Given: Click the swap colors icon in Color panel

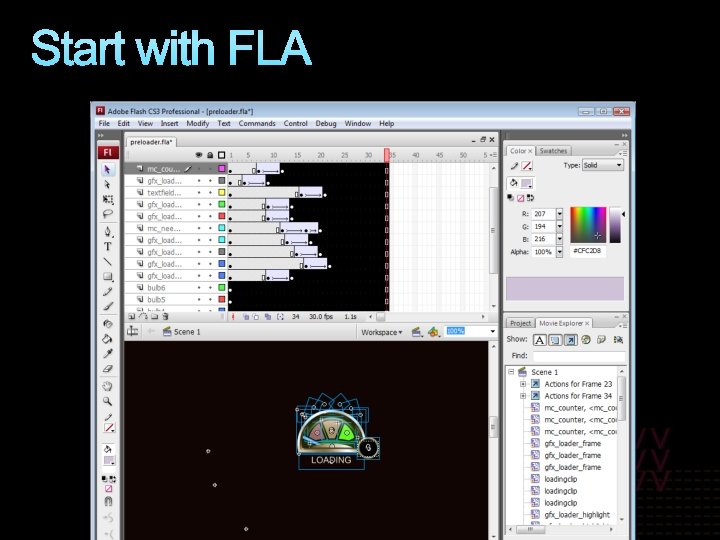Looking at the screenshot, I should click(x=530, y=198).
